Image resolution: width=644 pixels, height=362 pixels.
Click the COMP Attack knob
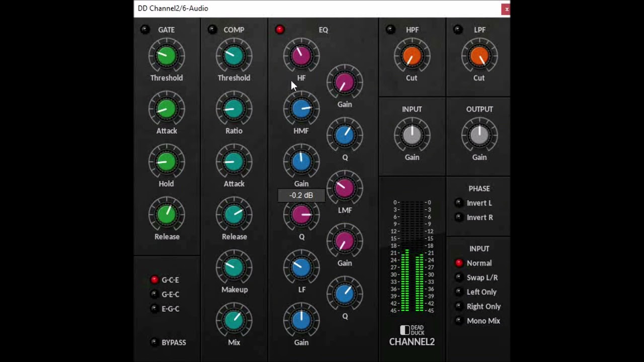coord(234,162)
